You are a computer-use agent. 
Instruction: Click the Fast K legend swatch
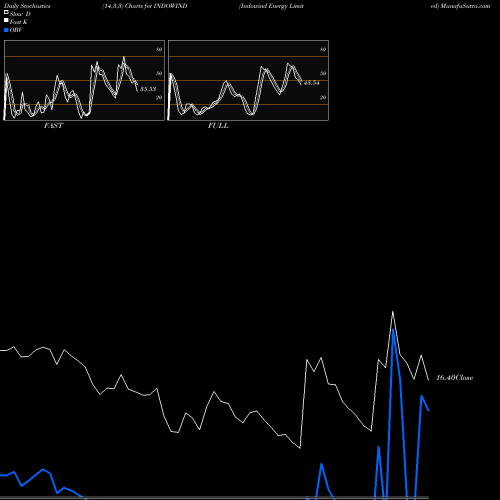click(x=6, y=21)
